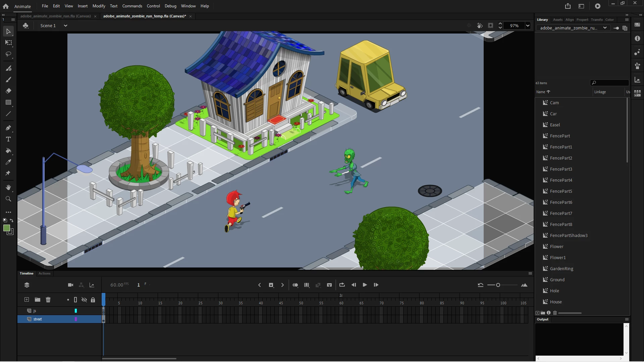Click the green fill color swatch

coord(6,228)
